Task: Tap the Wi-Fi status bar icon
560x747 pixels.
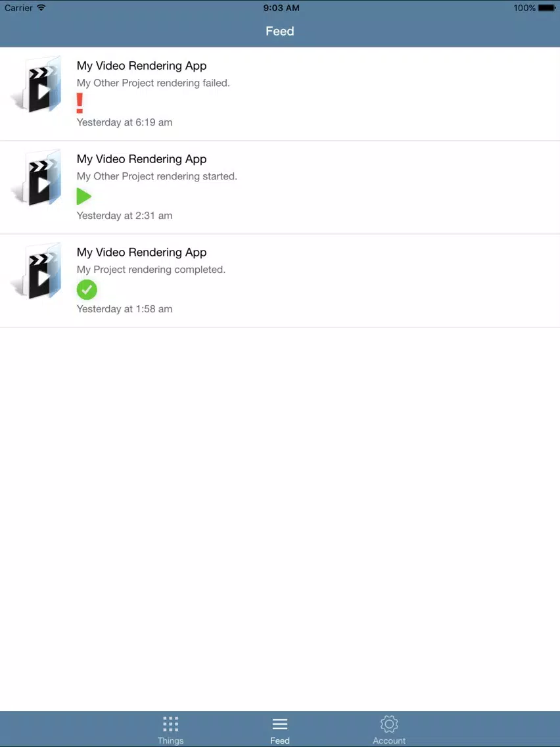Action: (41, 8)
